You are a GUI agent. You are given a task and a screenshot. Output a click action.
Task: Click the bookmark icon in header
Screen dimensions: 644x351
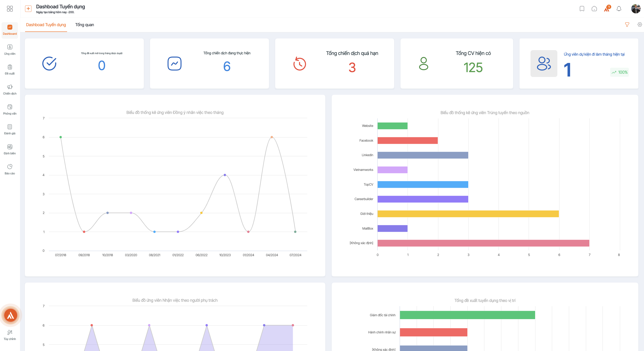click(582, 9)
